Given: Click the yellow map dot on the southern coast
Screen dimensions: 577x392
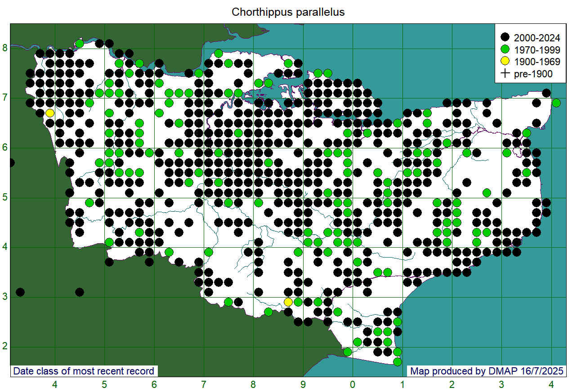Looking at the screenshot, I should [288, 302].
